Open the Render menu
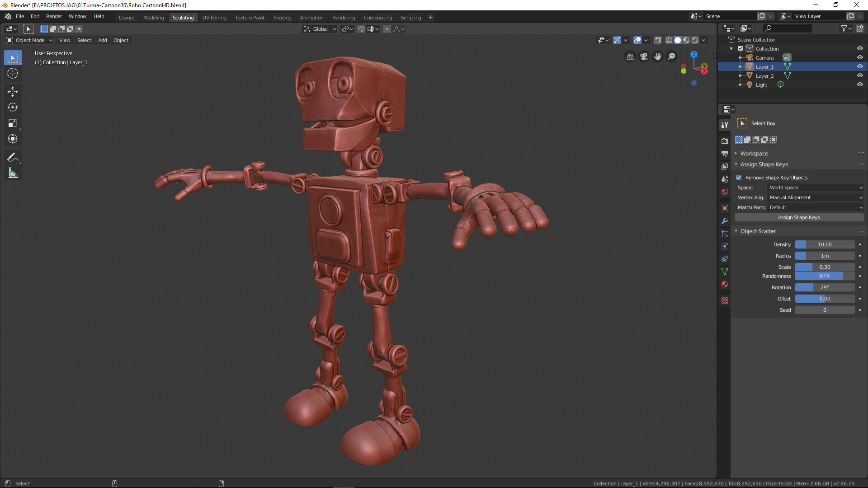 pyautogui.click(x=54, y=16)
